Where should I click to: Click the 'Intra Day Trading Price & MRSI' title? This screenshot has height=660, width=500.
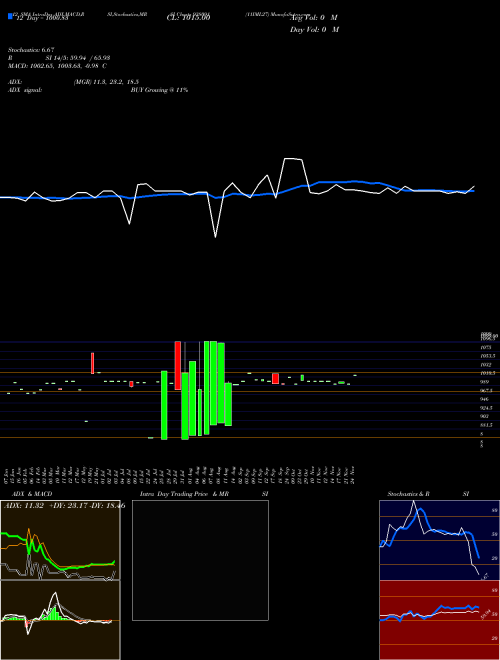point(204,494)
